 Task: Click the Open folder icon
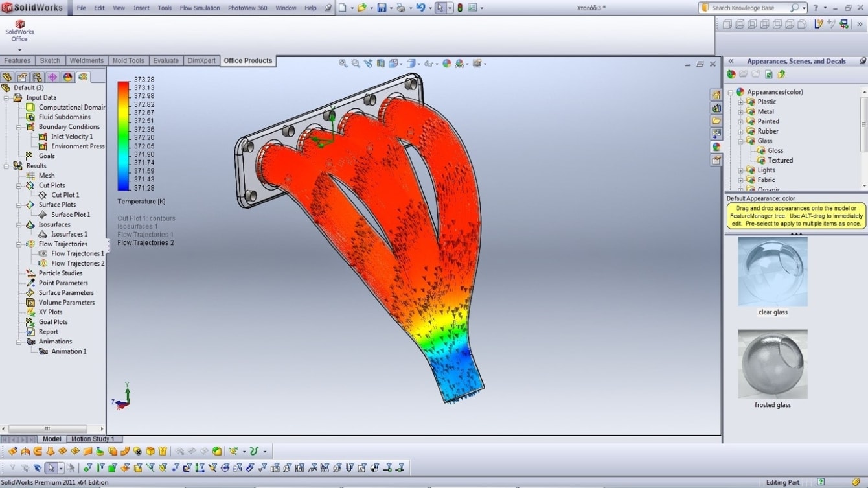(x=362, y=8)
